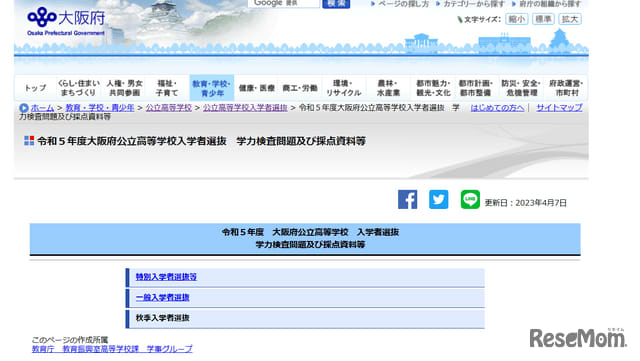Select the 防災・安全・危機管理 menu item
Screen dimensions: 640x361
(521, 88)
